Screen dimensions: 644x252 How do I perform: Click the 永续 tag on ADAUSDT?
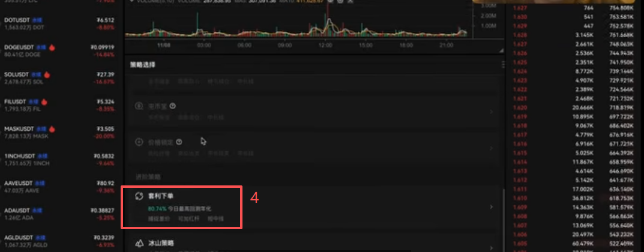[x=37, y=210]
